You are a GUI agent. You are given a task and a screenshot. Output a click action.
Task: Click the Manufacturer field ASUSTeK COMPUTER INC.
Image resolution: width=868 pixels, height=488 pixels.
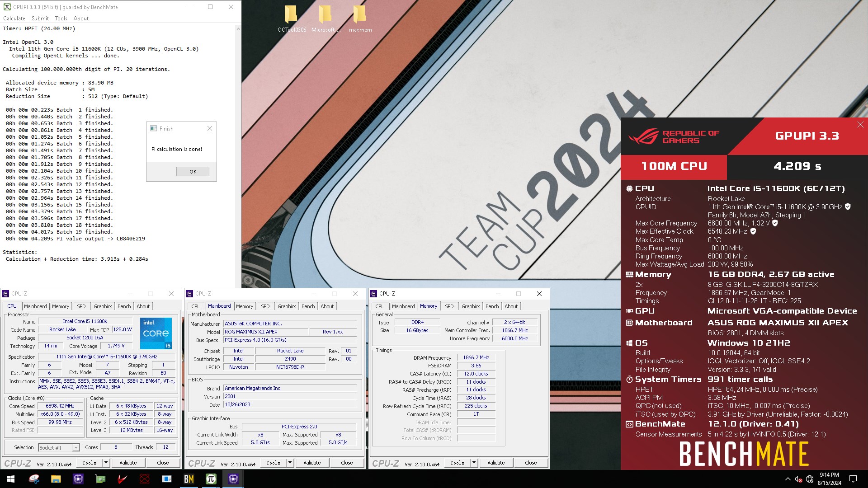pos(290,324)
